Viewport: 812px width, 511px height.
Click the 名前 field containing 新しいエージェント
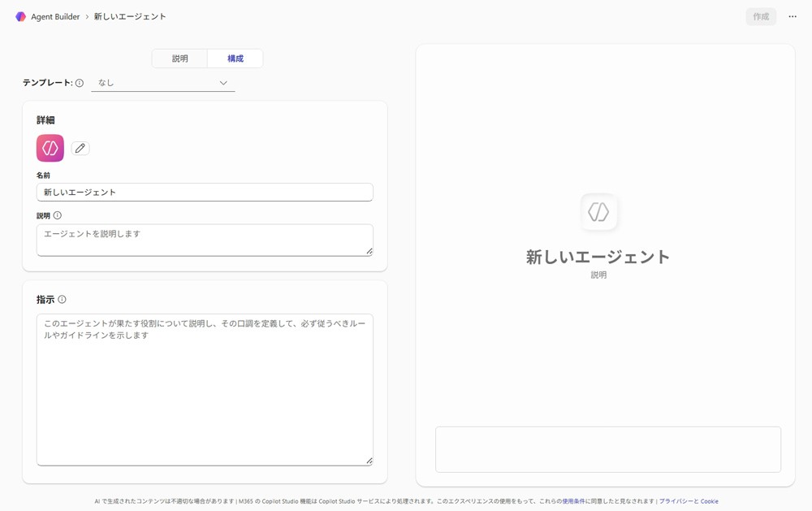coord(205,192)
